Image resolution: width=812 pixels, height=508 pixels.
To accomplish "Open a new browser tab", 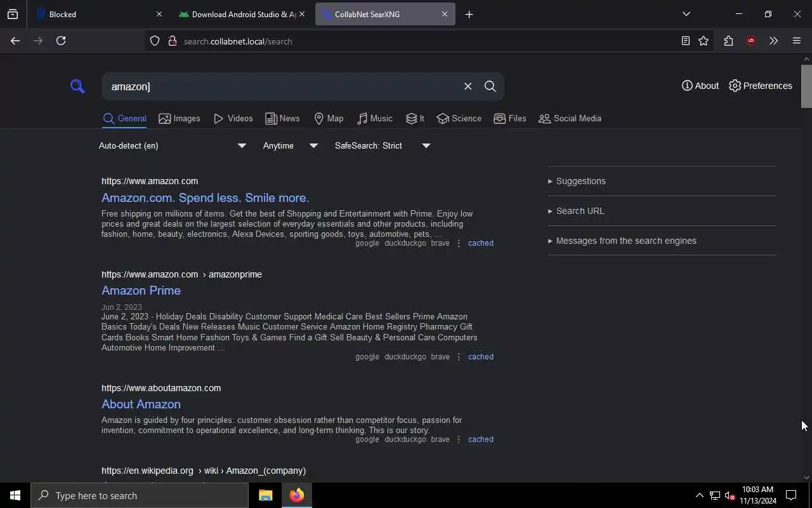I will tap(469, 14).
